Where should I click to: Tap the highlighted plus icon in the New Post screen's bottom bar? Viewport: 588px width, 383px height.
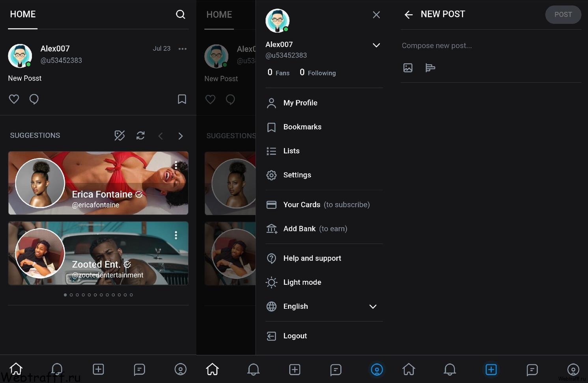click(x=491, y=370)
